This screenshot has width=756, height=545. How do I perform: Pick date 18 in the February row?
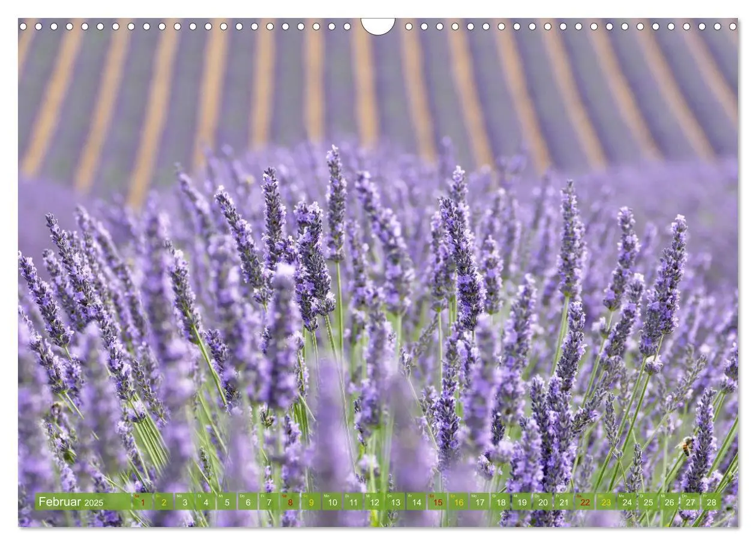500,502
